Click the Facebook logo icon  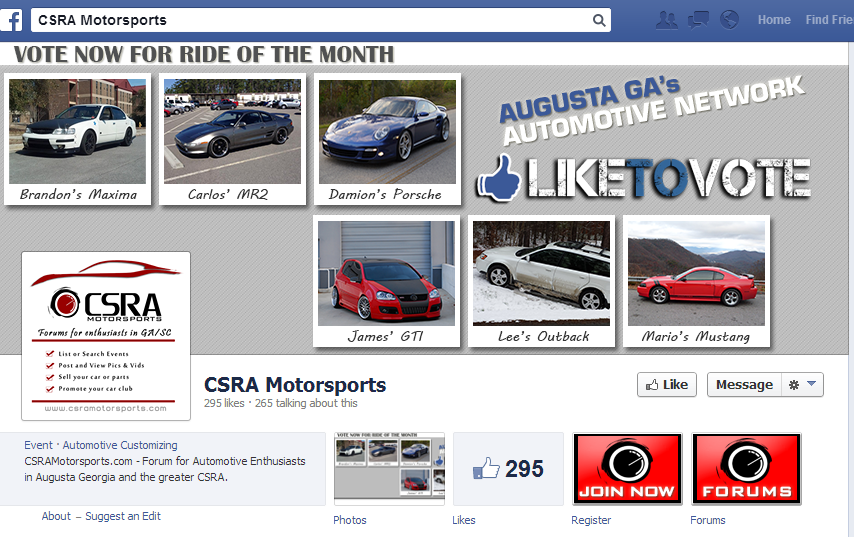[x=11, y=20]
